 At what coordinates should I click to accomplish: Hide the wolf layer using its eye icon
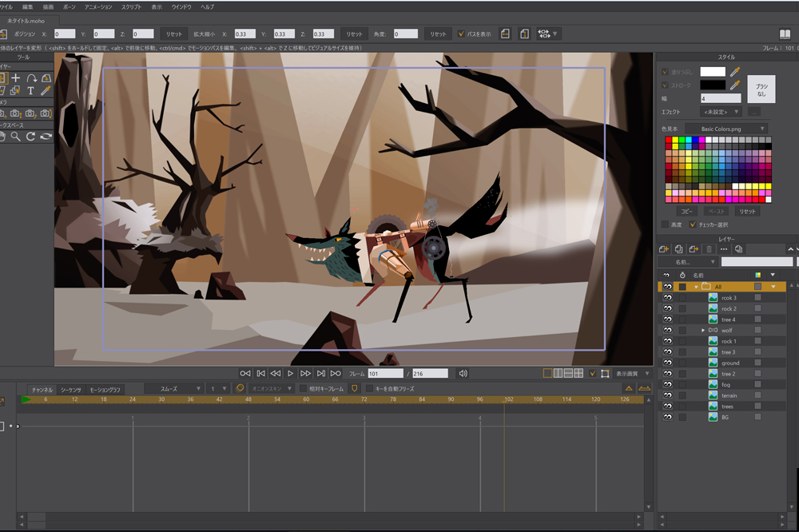coord(666,330)
